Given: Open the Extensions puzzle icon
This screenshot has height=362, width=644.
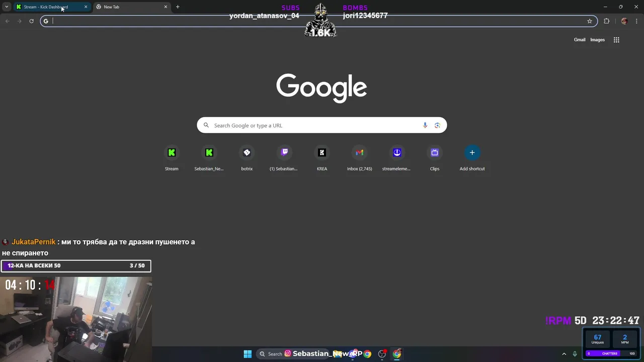Looking at the screenshot, I should [606, 21].
